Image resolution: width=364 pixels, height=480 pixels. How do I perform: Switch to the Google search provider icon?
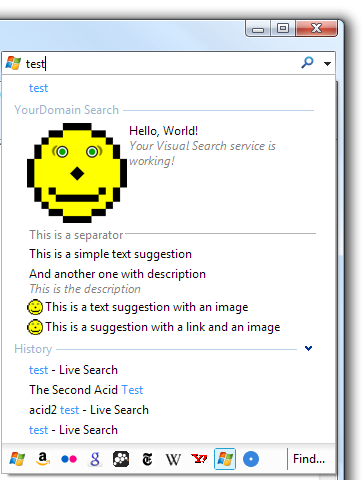(x=95, y=459)
